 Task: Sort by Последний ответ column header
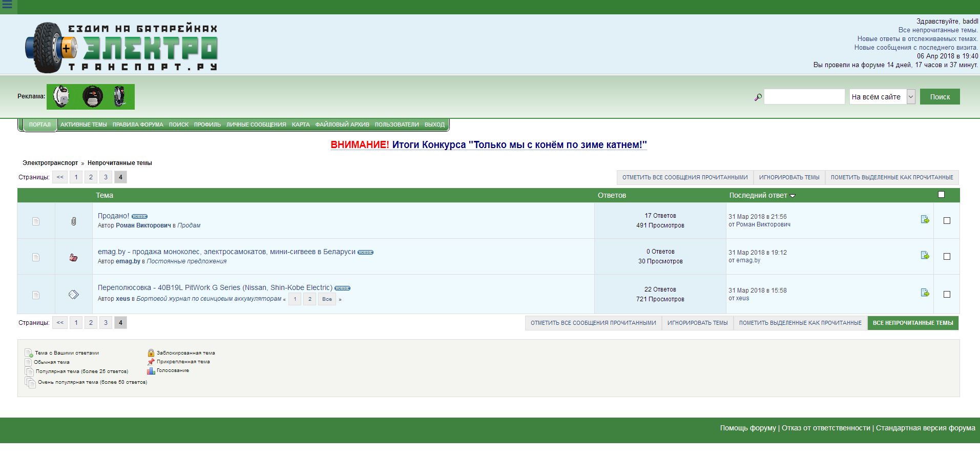click(758, 195)
